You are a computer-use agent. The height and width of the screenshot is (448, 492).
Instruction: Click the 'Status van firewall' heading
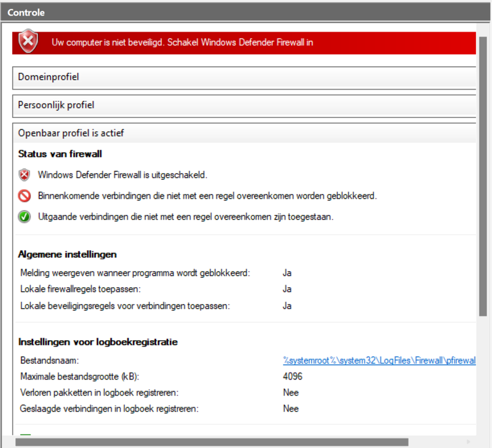[60, 154]
